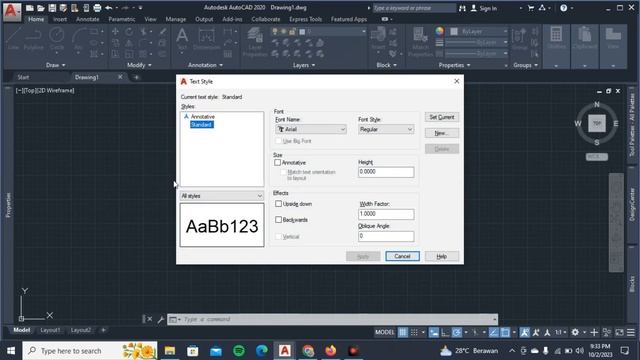Add a new layout with plus button
640x360 pixels.
click(x=103, y=330)
